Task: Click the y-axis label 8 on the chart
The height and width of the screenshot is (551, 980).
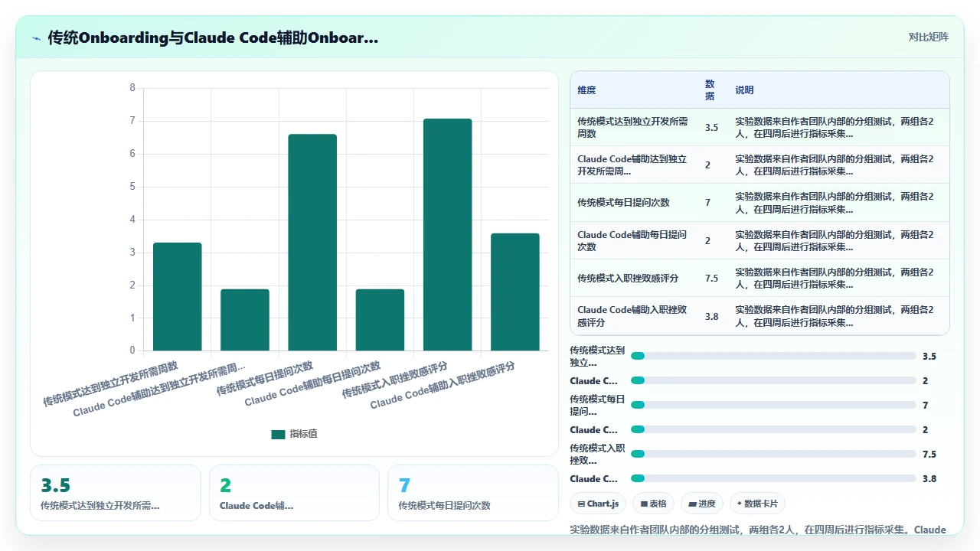Action: point(132,88)
